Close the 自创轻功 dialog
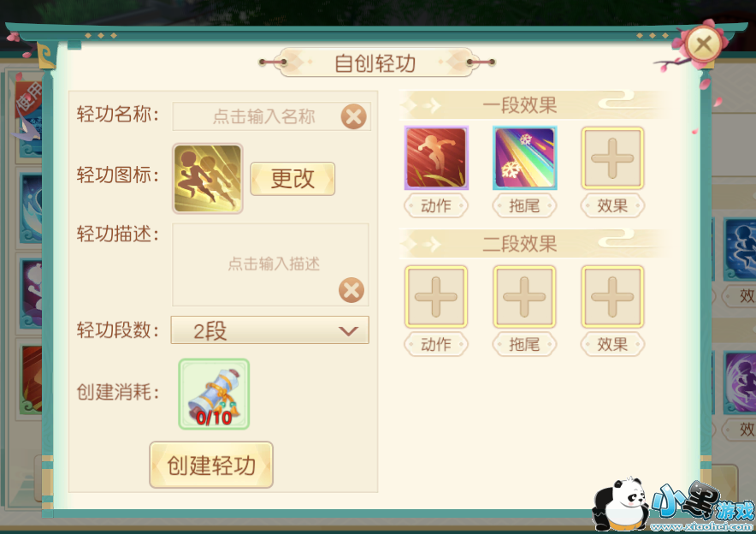Viewport: 756px width, 534px height. (x=703, y=44)
